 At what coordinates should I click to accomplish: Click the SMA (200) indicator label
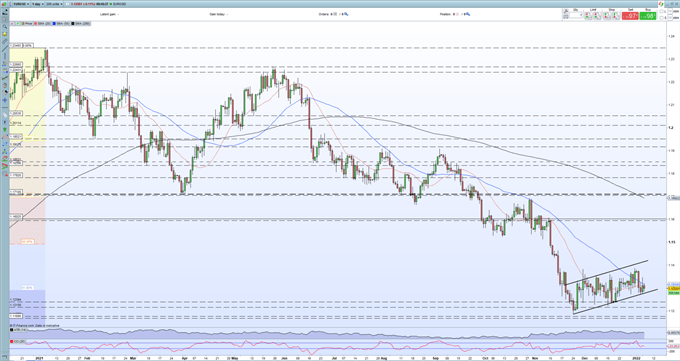pos(82,23)
